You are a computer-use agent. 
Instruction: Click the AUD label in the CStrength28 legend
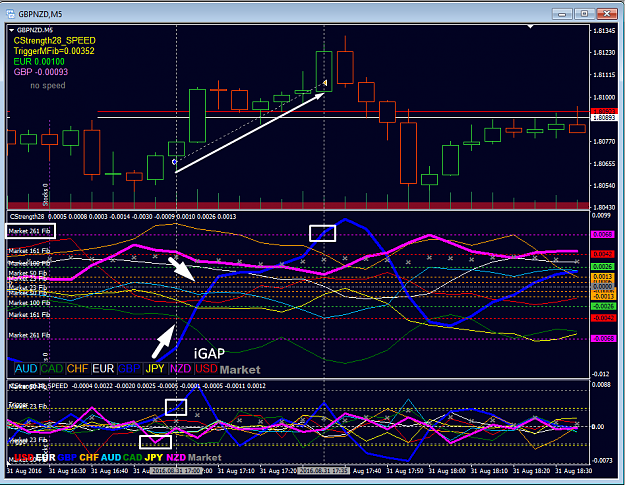[26, 369]
